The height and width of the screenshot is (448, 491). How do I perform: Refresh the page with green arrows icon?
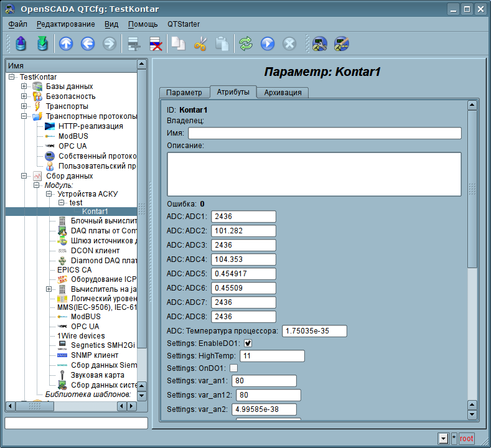click(246, 44)
